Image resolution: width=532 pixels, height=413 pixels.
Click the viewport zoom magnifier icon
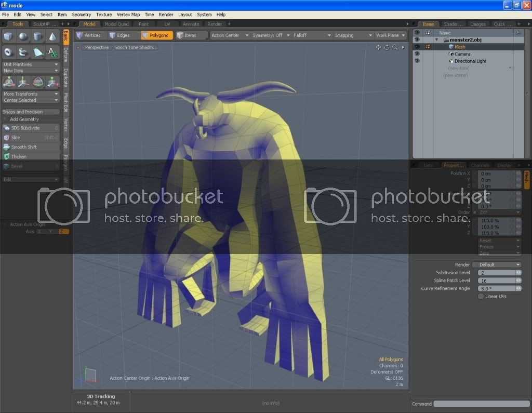(x=395, y=47)
